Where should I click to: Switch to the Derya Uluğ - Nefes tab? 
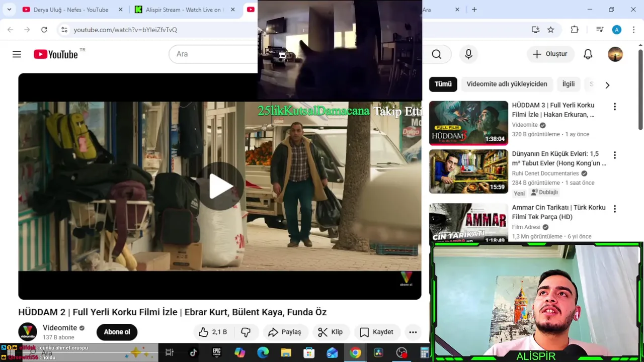(71, 10)
